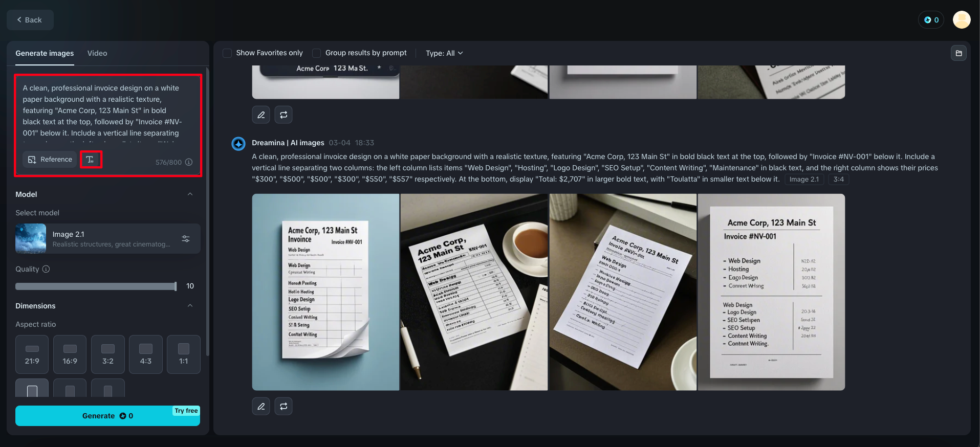Open the blue-background invoice image

coord(325,292)
